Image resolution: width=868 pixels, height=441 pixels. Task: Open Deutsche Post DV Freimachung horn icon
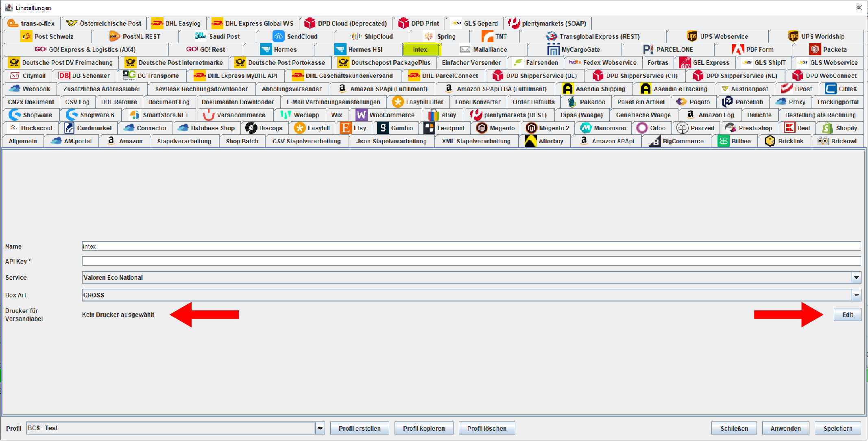pos(14,63)
